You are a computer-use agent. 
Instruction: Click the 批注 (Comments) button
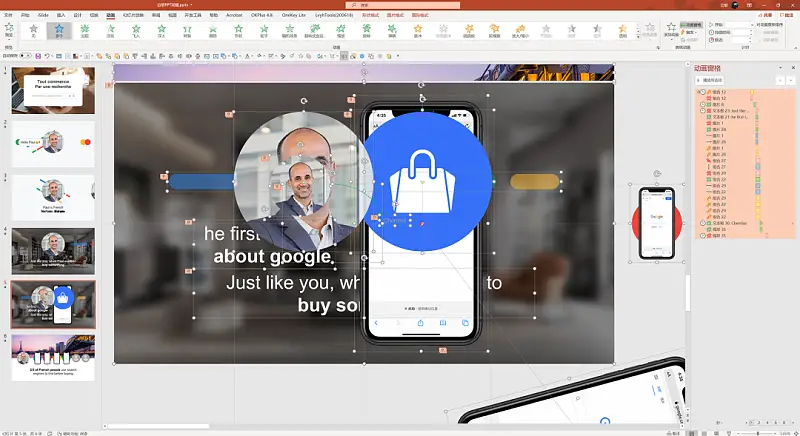point(786,15)
